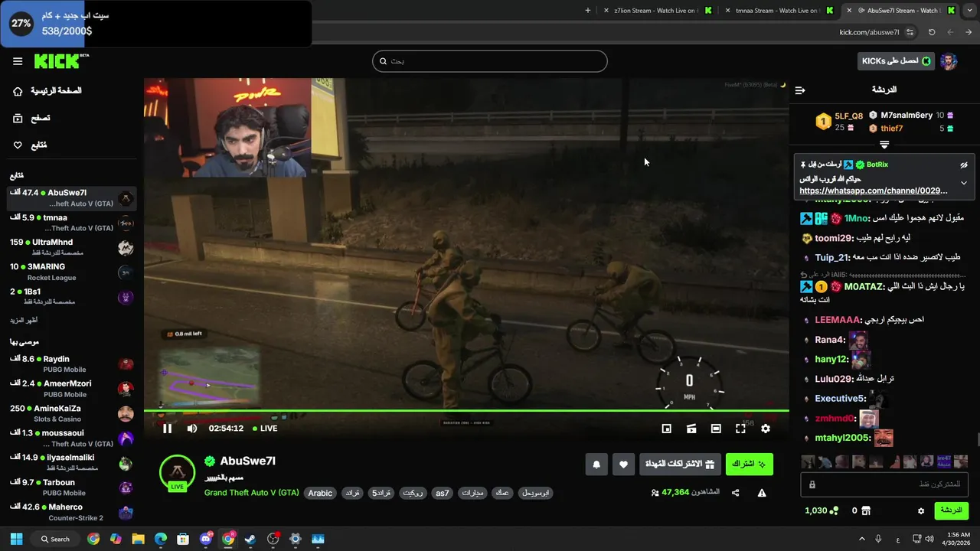Screen dimensions: 980x551
Task: Open gifted subscriptions button
Action: (680, 465)
